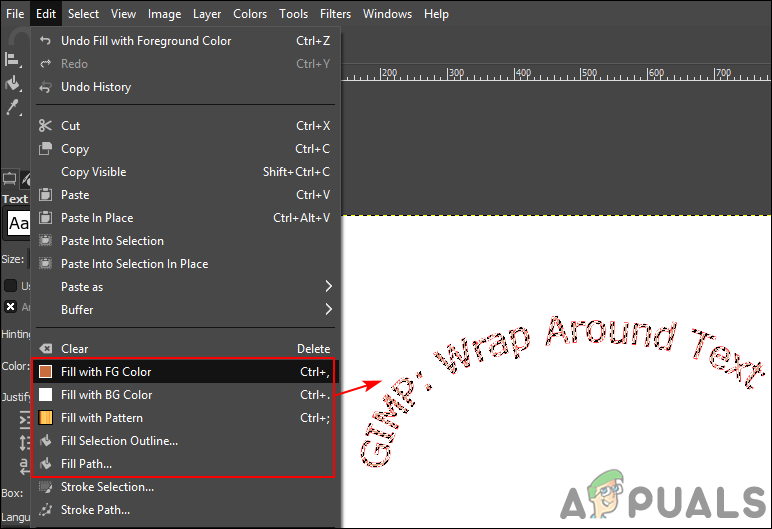Click the Undo History icon

coord(45,87)
